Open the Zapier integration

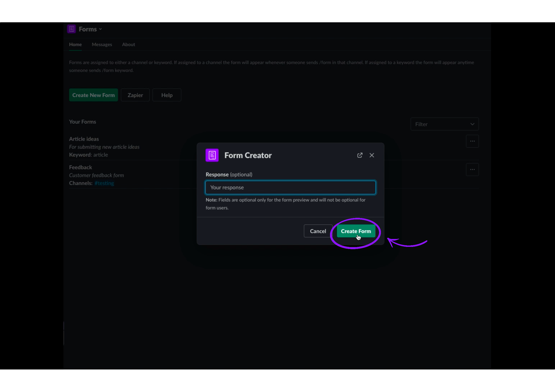135,95
